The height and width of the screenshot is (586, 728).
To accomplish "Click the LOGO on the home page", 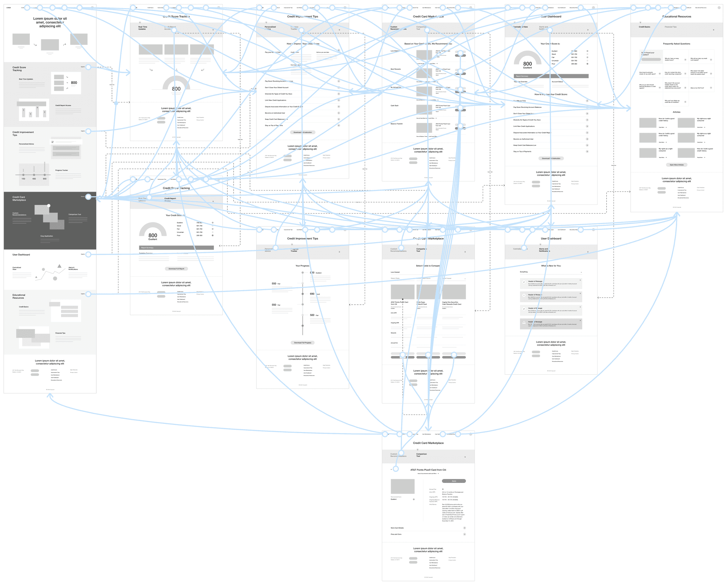I will tap(9, 7).
